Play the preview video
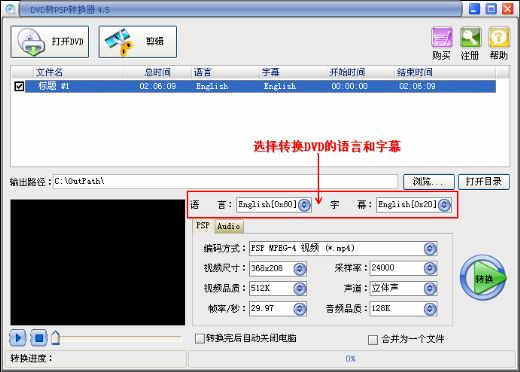This screenshot has height=372, width=520. tap(18, 338)
